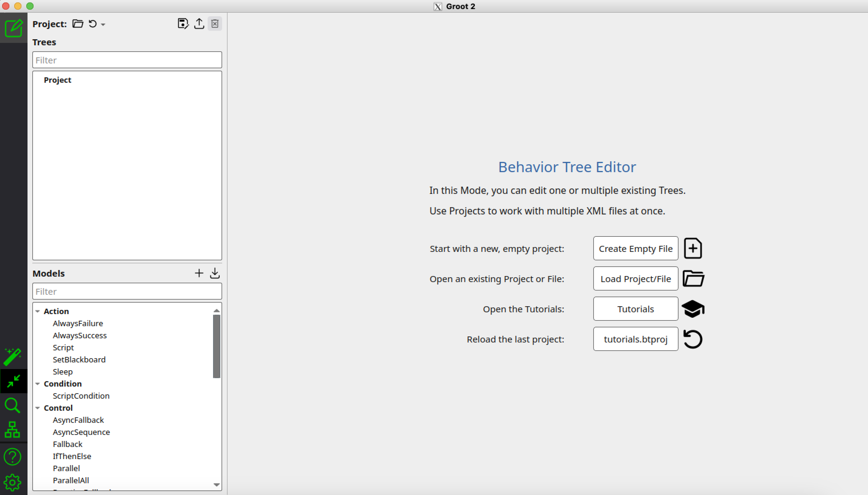Open the recent projects dropdown arrow
Viewport: 868px width, 495px height.
click(x=103, y=24)
